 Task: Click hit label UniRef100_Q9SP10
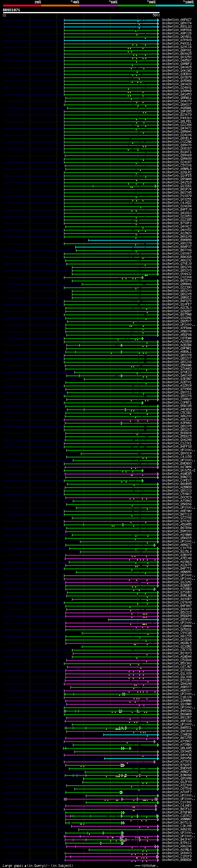click(x=176, y=619)
